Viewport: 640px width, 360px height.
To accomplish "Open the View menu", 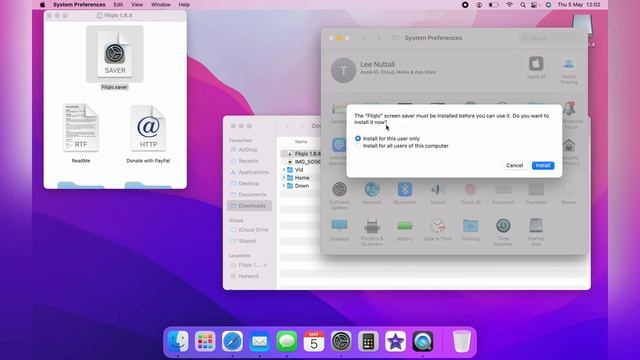I will 137,4.
